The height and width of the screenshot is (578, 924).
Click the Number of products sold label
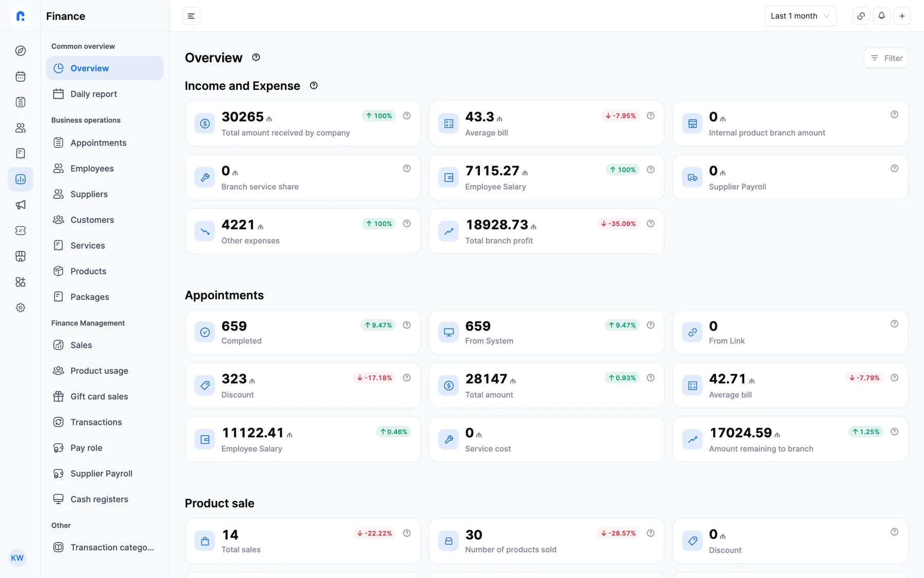[511, 550]
